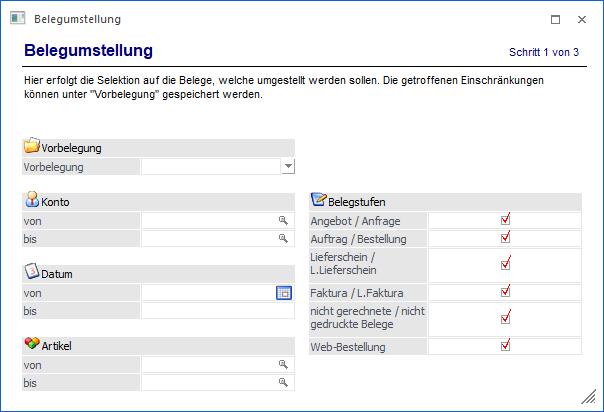Click the Artikel 'von' search magnifier icon
The image size is (604, 412).
point(283,365)
